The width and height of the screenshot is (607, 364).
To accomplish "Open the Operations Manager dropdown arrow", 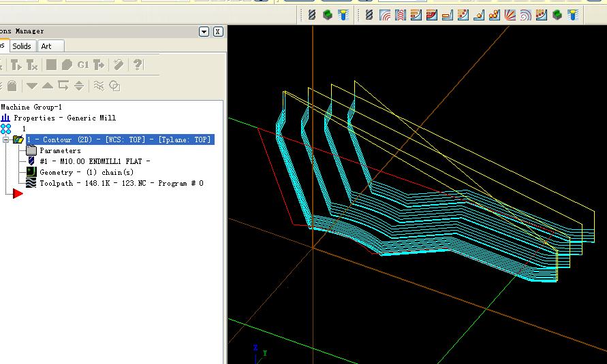I will click(x=204, y=31).
